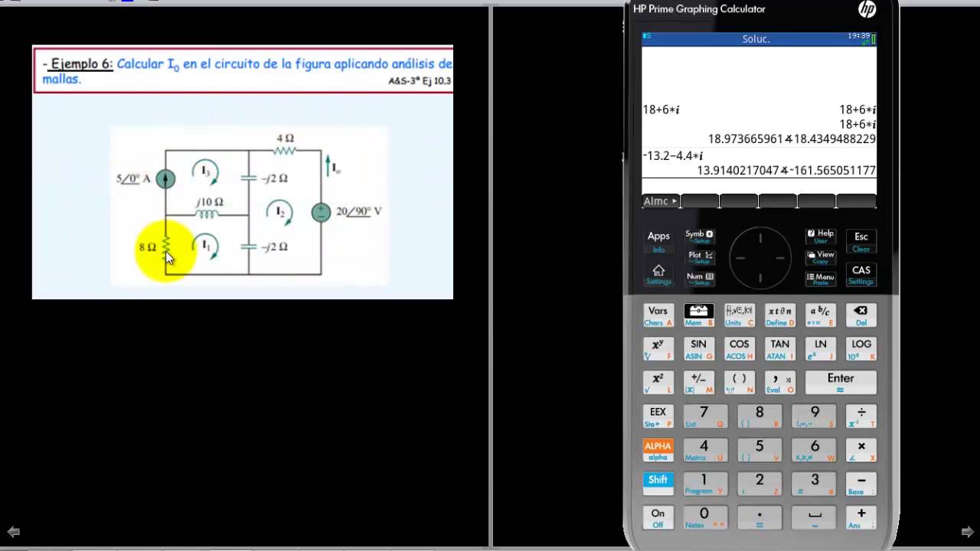Go to next slide arrow

coord(968,531)
